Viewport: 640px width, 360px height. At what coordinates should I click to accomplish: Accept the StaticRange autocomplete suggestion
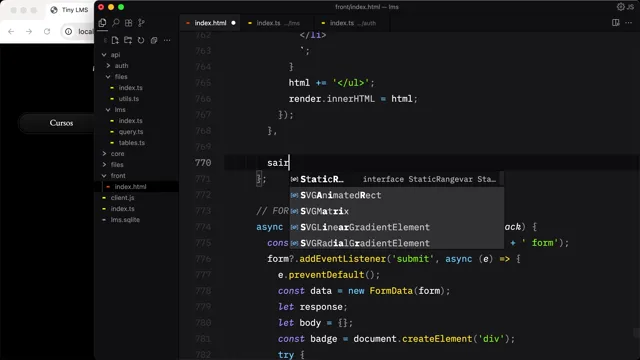tap(396, 179)
